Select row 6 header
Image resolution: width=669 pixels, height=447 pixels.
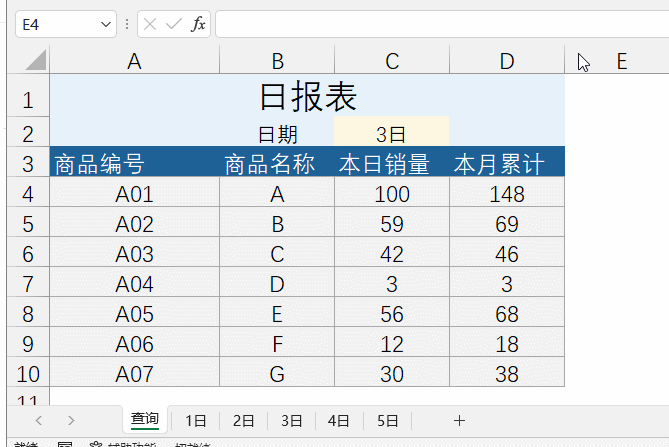[x=28, y=252]
